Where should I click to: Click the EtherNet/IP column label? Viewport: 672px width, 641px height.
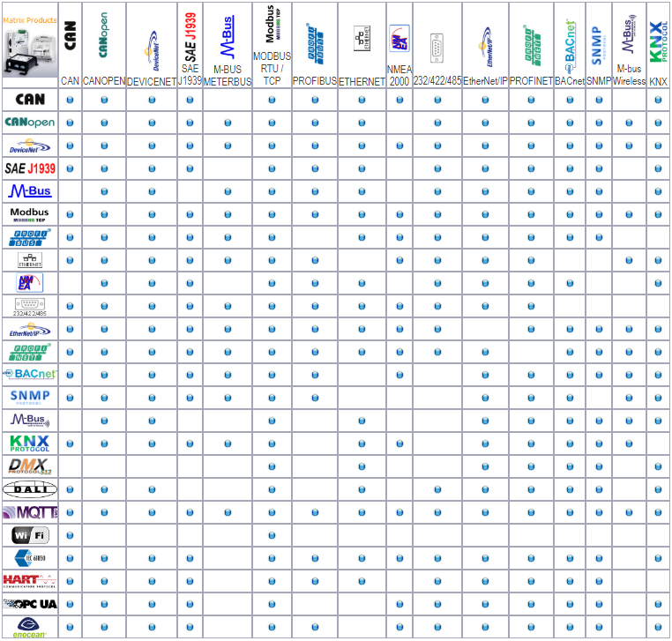click(x=485, y=81)
